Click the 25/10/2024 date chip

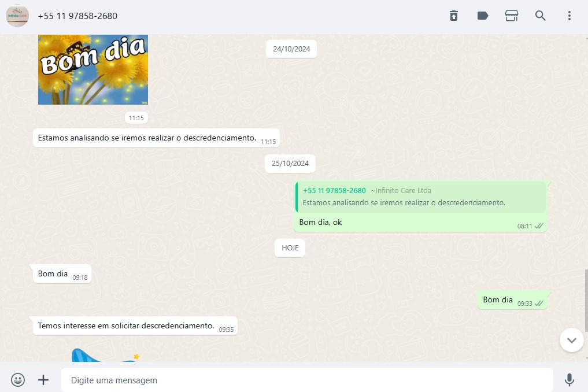click(x=290, y=164)
